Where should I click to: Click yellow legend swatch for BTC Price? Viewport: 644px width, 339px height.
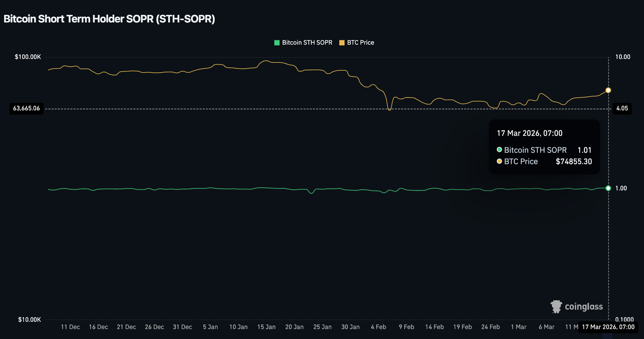point(342,43)
